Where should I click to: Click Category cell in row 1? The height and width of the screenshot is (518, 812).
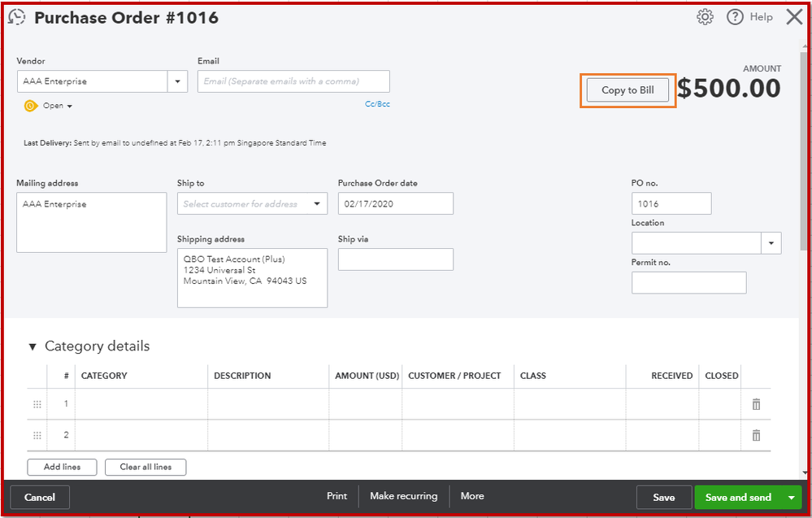[141, 404]
